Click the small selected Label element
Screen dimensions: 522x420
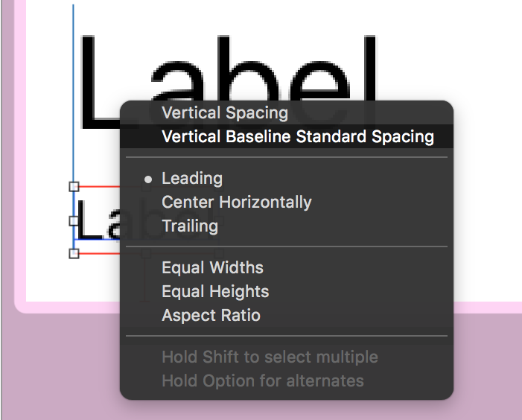coord(98,222)
